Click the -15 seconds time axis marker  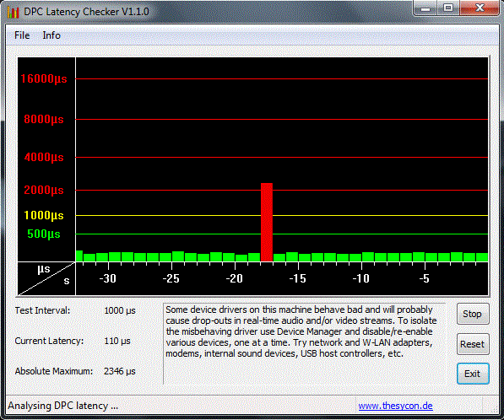point(298,278)
